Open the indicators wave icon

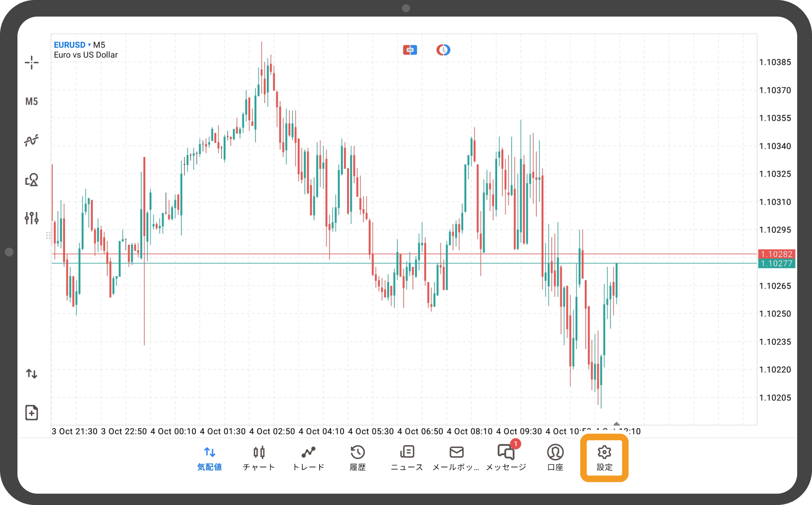pyautogui.click(x=31, y=140)
